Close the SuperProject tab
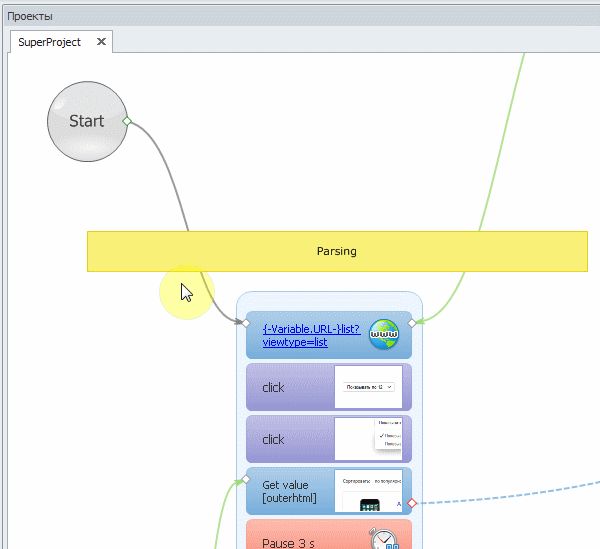This screenshot has width=600, height=549. (x=101, y=41)
